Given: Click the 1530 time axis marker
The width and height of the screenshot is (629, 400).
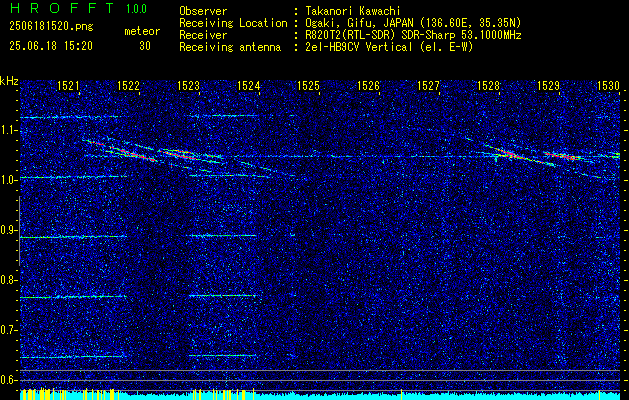Looking at the screenshot, I should 609,85.
